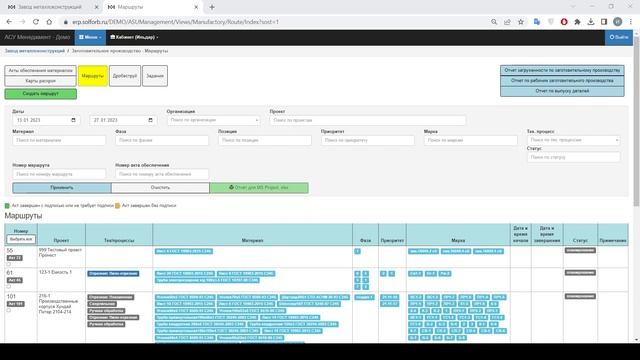Open the browser profile avatar
The width and height of the screenshot is (640, 360).
[618, 22]
